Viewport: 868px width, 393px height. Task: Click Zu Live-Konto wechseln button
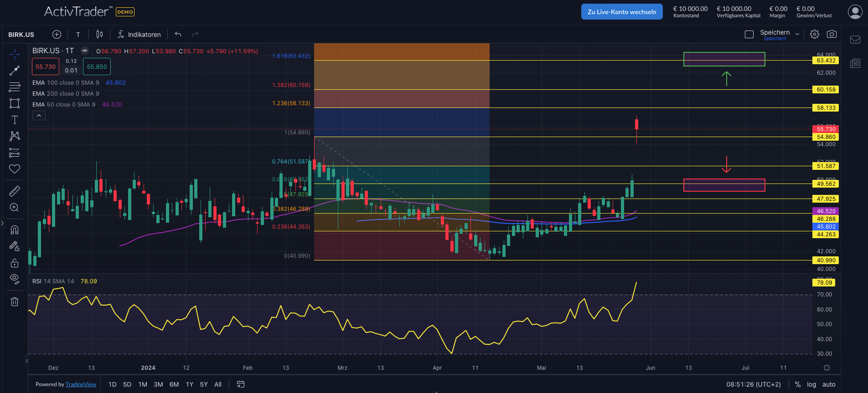click(622, 12)
